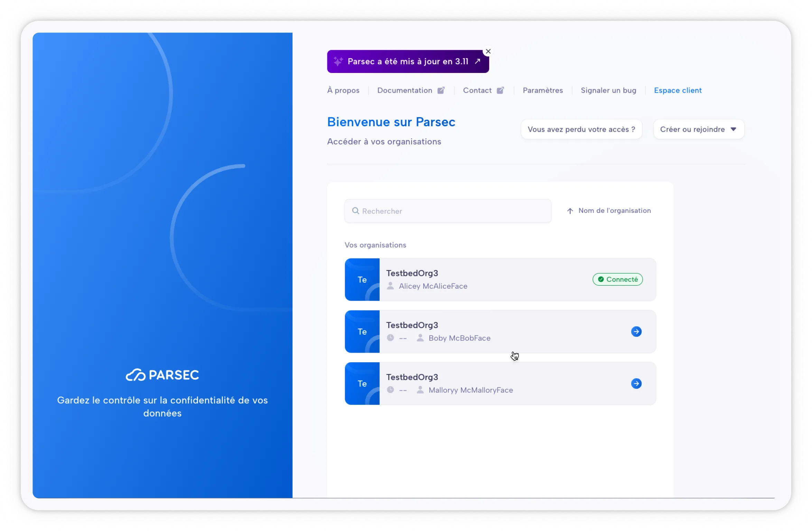
Task: Click the external link icon beside Contact
Action: [500, 90]
